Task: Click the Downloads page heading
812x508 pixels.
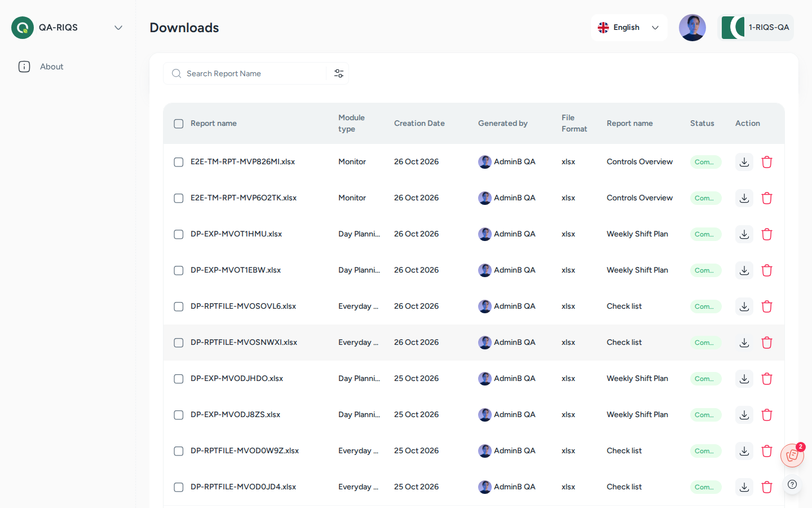Action: [184, 28]
